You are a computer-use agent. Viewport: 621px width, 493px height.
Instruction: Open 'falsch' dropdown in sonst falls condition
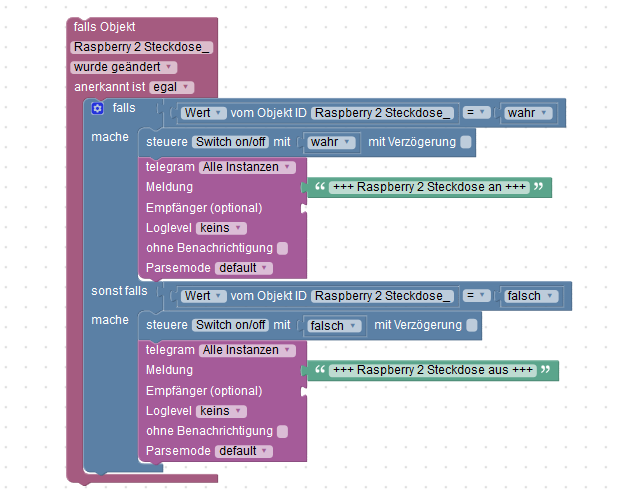pyautogui.click(x=531, y=296)
